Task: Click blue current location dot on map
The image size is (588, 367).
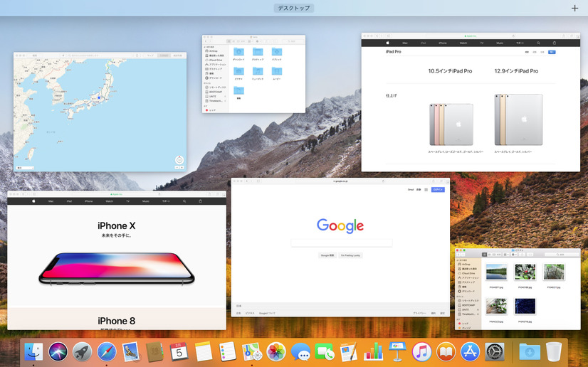Action: pos(99,97)
